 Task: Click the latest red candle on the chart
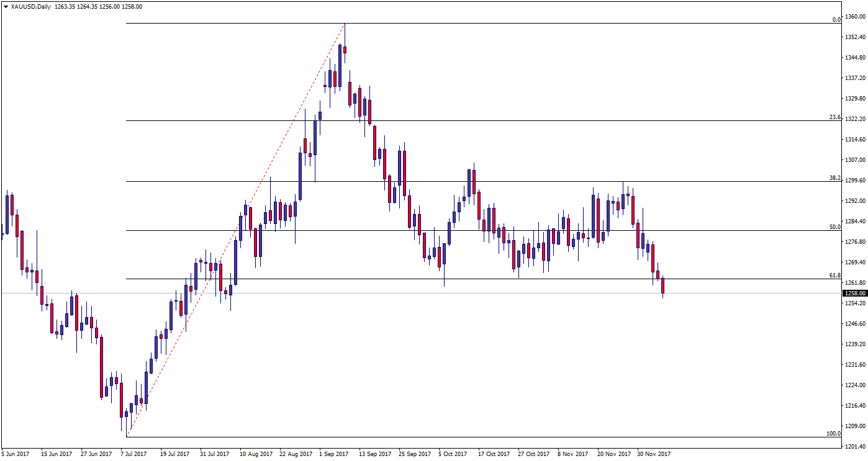point(662,286)
